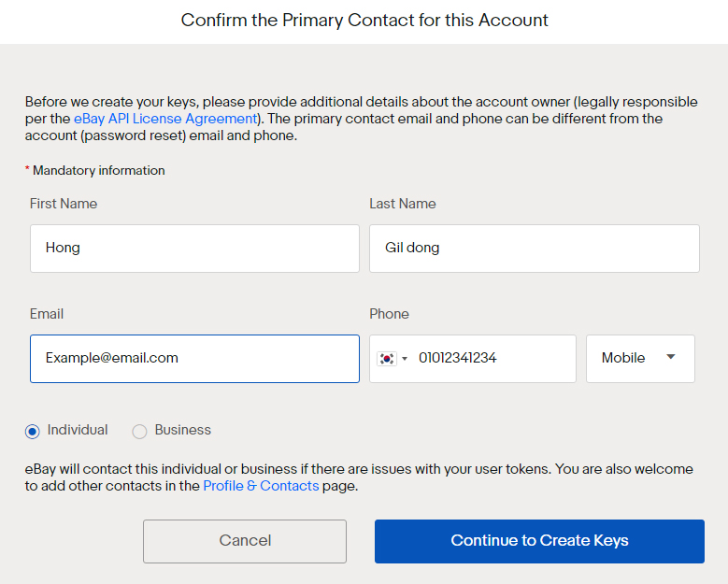Focus the Last Name field containing Gil dong
Viewport: 728px width, 584px height.
pyautogui.click(x=535, y=249)
